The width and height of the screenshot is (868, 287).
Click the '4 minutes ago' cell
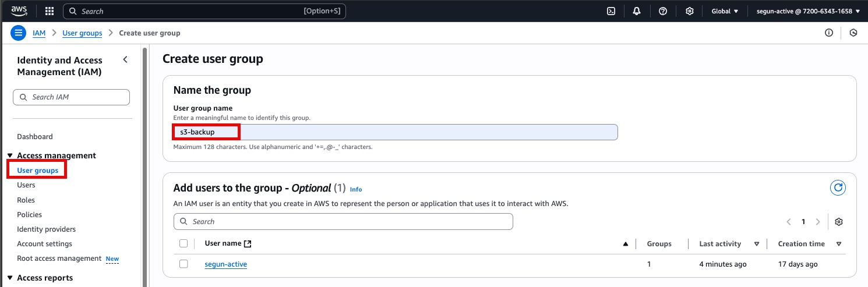(723, 264)
